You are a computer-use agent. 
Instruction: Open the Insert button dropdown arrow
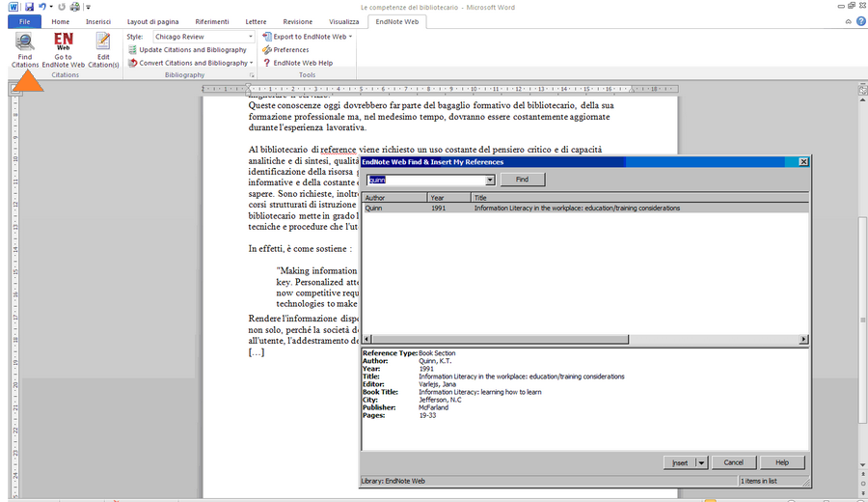click(x=701, y=462)
